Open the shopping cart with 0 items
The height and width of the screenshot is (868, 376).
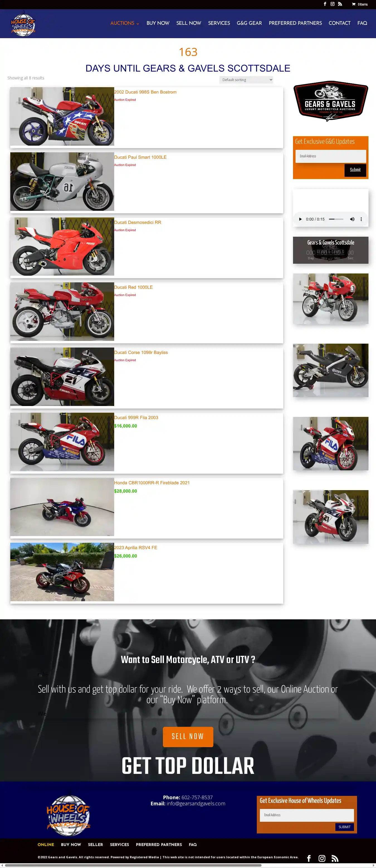tap(360, 4)
